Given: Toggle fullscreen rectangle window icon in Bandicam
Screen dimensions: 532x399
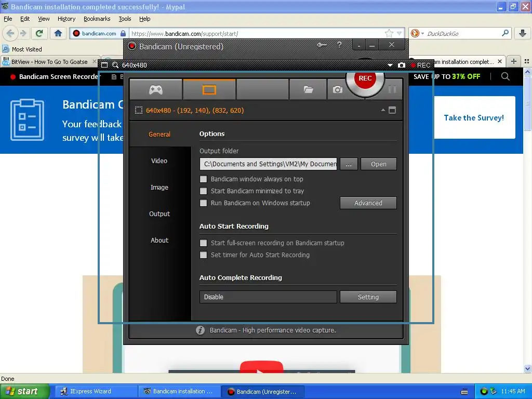Looking at the screenshot, I should click(x=392, y=110).
